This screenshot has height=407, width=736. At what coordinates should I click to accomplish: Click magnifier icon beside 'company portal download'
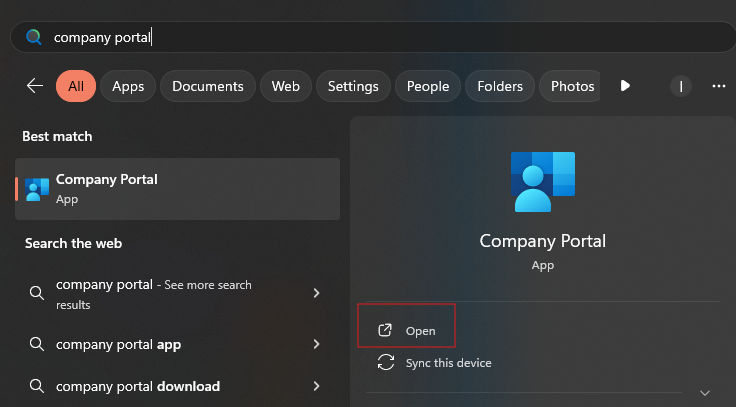[x=37, y=386]
